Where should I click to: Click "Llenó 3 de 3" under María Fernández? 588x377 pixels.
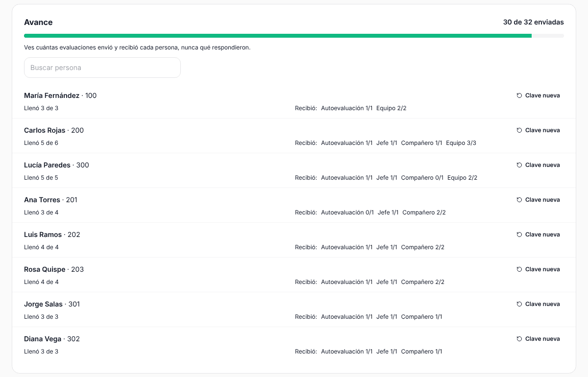[x=41, y=108]
